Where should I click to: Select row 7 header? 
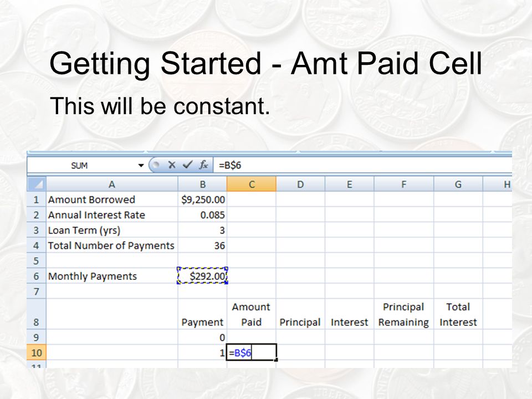coord(37,291)
